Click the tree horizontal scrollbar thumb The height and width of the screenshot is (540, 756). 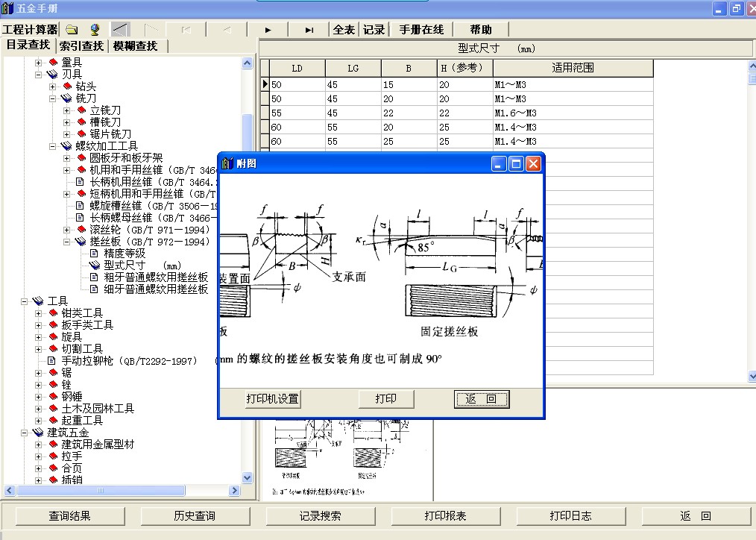click(x=101, y=491)
